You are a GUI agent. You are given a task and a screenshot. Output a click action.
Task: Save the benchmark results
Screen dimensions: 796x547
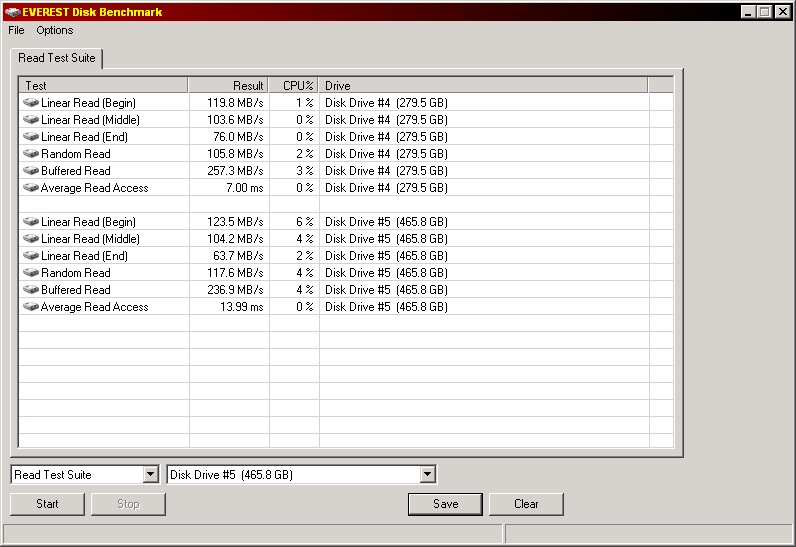(x=445, y=504)
